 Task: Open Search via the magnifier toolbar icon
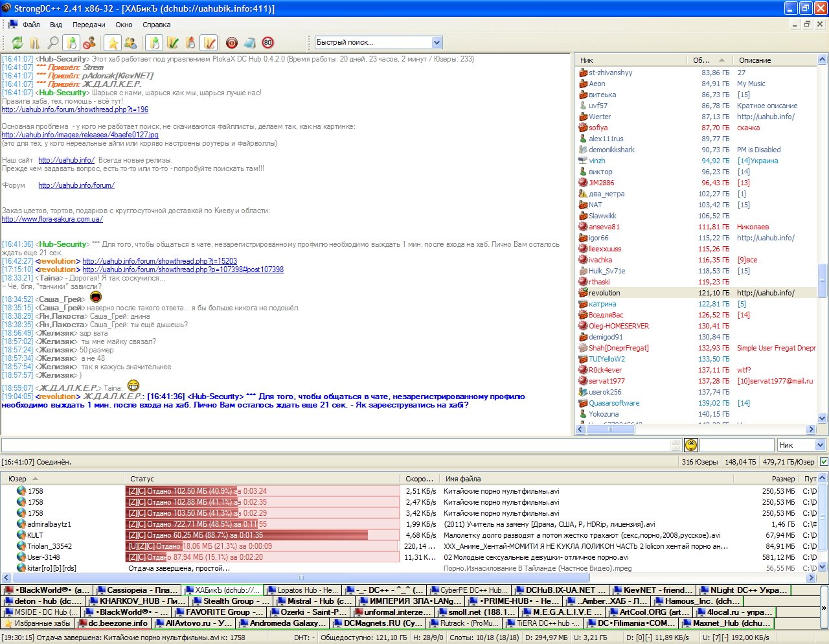click(53, 43)
